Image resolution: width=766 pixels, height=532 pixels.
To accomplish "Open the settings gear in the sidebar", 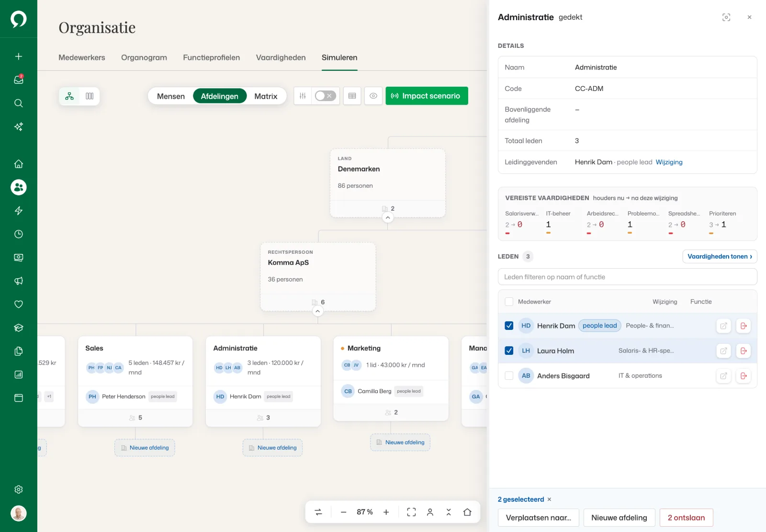I will (x=18, y=489).
